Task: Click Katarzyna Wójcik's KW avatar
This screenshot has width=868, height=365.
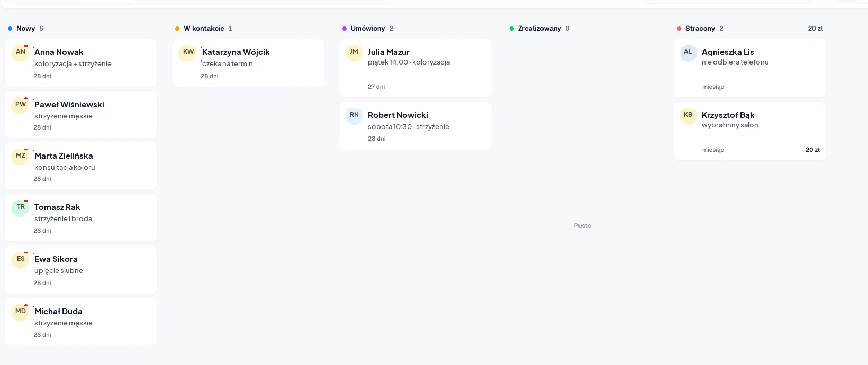Action: 187,53
